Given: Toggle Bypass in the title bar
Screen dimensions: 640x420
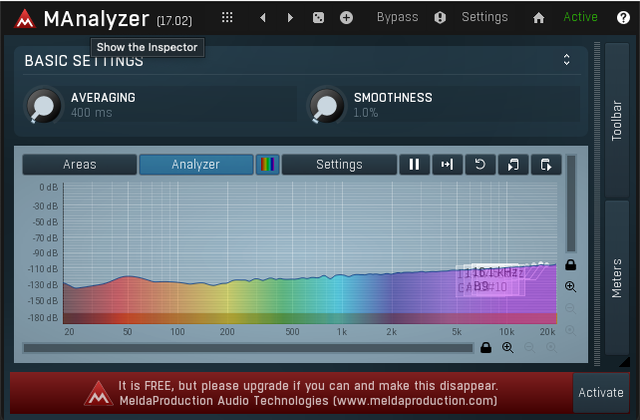Looking at the screenshot, I should pos(397,17).
